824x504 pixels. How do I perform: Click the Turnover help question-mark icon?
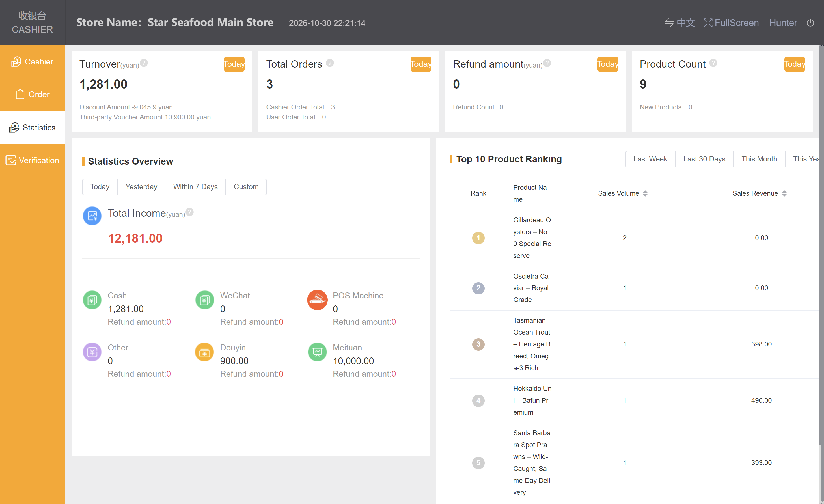tap(144, 63)
